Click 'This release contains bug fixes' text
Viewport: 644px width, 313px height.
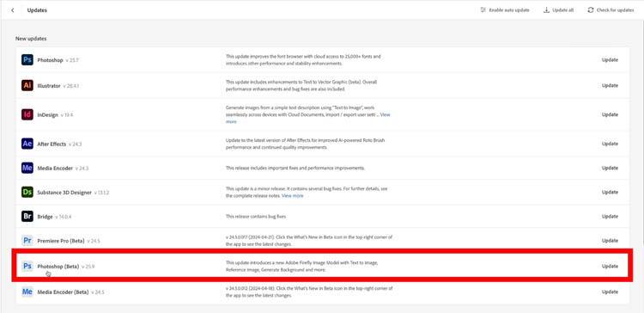[x=256, y=217]
